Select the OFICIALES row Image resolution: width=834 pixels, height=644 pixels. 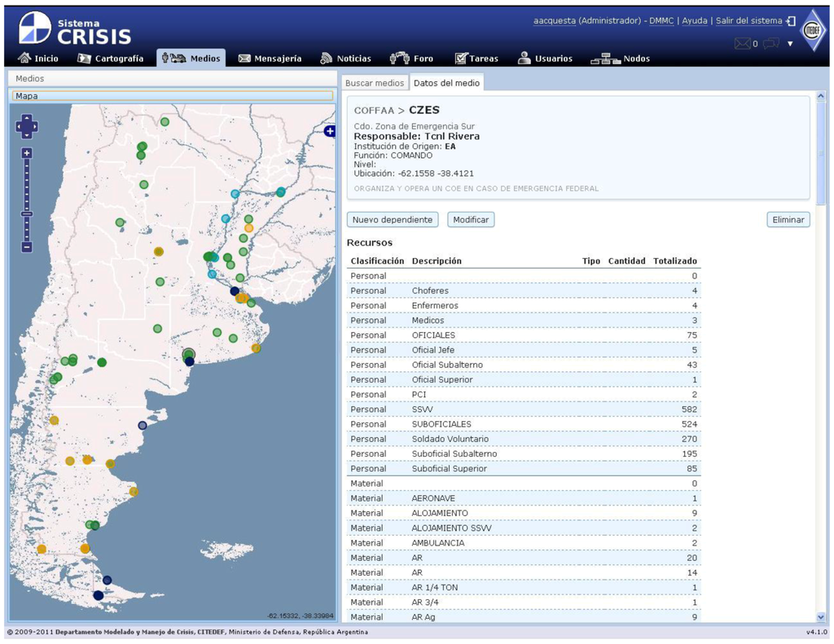524,335
